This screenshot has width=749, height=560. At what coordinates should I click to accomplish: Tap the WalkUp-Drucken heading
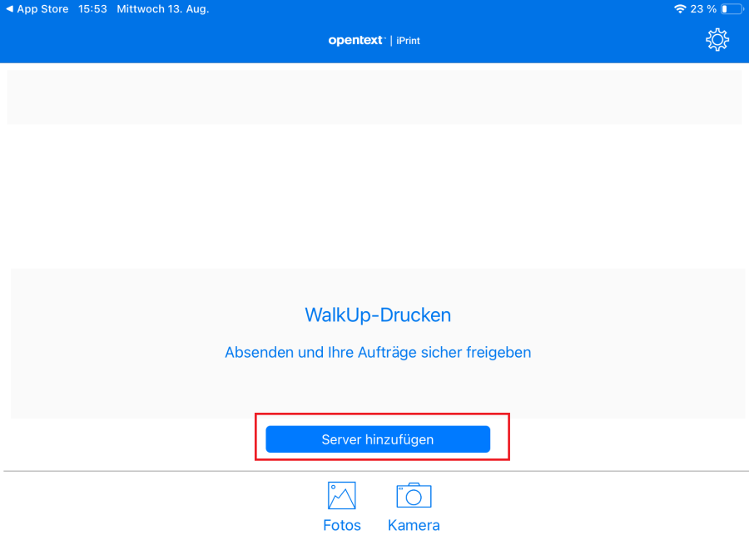(378, 315)
